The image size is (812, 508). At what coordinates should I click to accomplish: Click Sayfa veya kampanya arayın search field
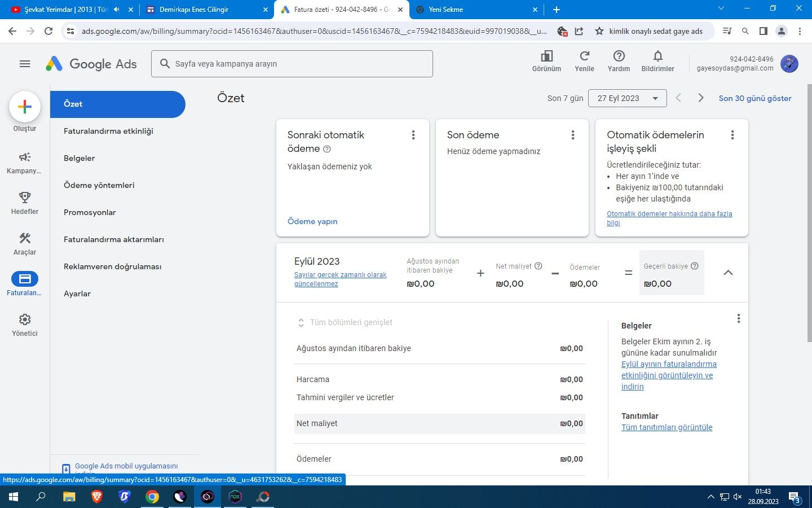292,64
